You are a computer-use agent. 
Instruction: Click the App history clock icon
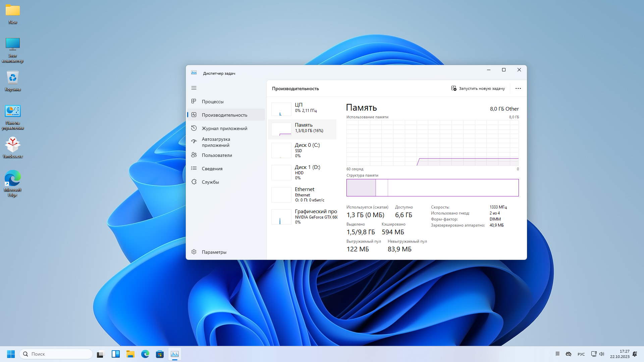pyautogui.click(x=194, y=128)
